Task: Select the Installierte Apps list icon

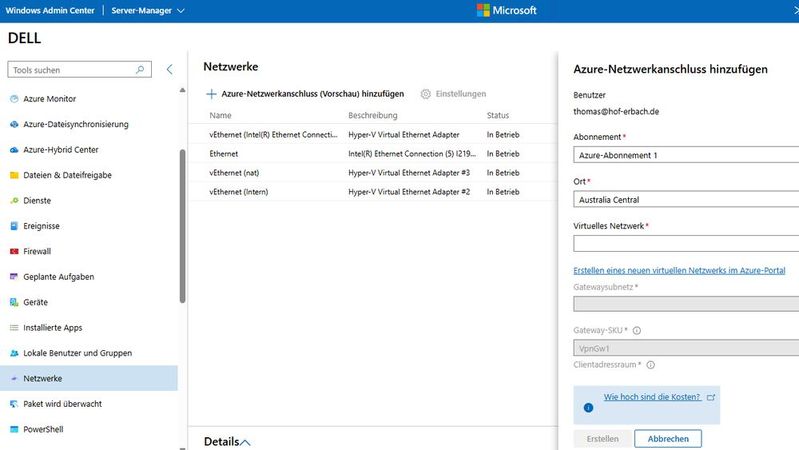Action: click(14, 328)
